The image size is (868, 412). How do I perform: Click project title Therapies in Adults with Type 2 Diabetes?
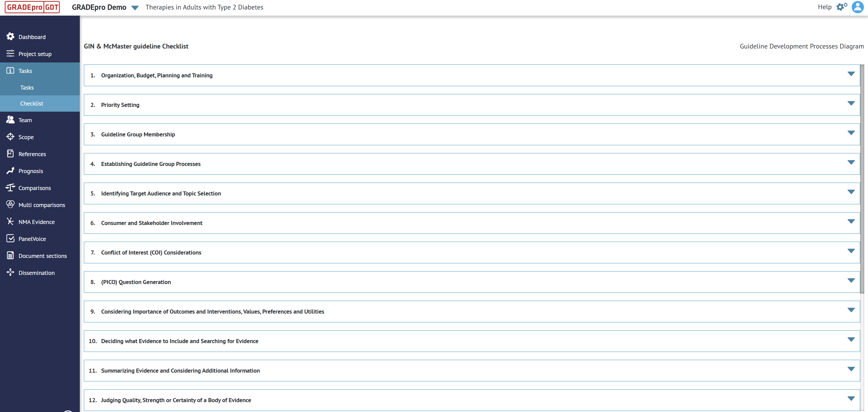pyautogui.click(x=204, y=7)
